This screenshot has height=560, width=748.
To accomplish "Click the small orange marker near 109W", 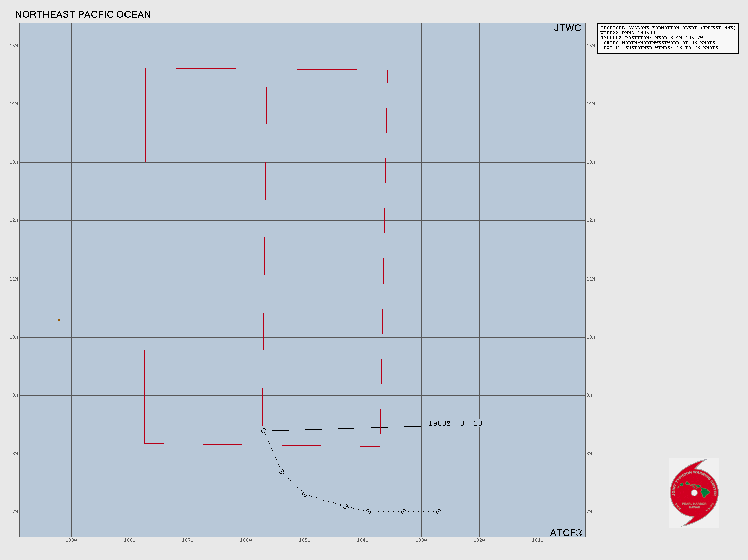I will 59,320.
